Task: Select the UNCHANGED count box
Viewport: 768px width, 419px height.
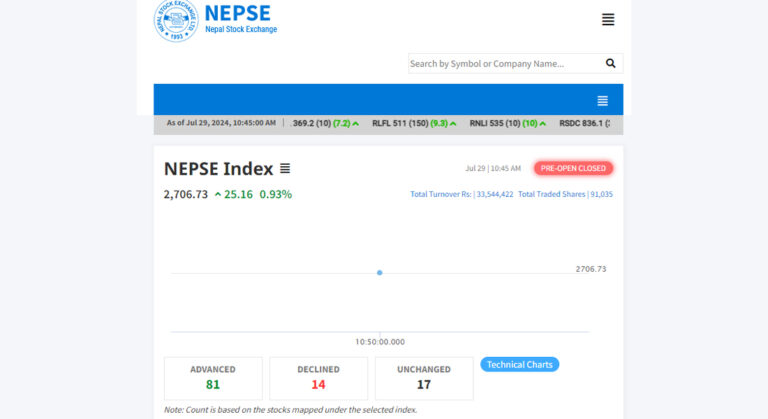Action: [424, 377]
